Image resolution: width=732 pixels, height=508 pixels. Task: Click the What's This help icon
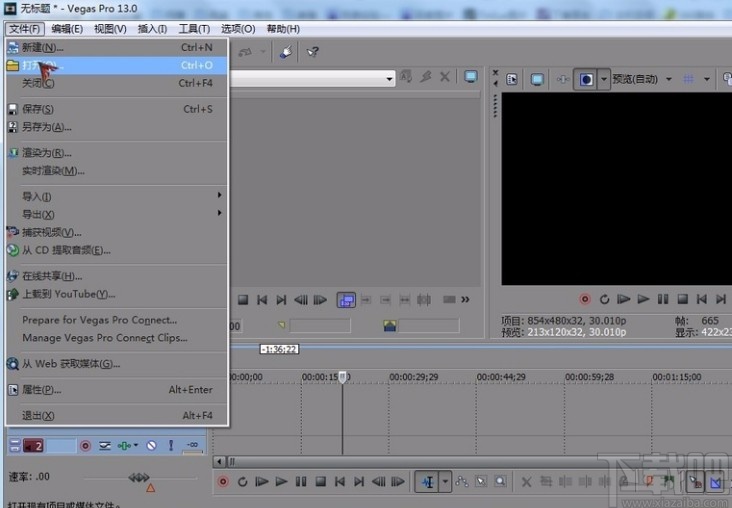point(312,52)
